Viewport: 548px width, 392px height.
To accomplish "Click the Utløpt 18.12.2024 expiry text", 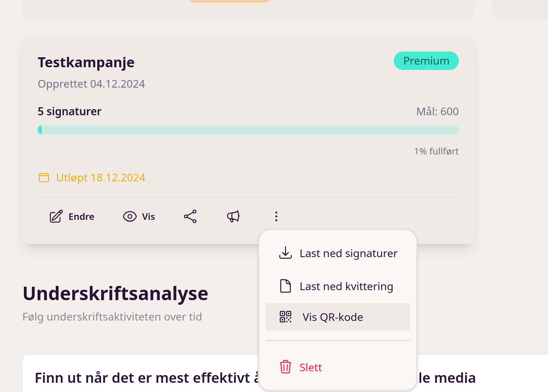I will tap(101, 178).
